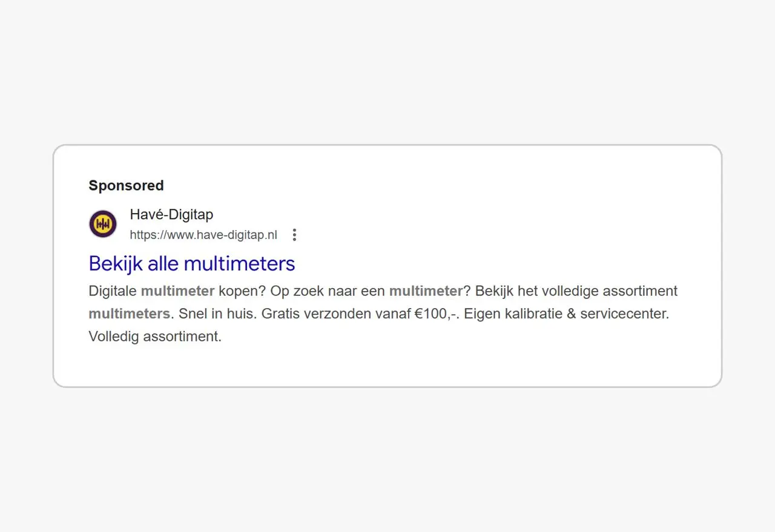Select the Havé-Digitap advertiser name
775x532 pixels.
[171, 214]
